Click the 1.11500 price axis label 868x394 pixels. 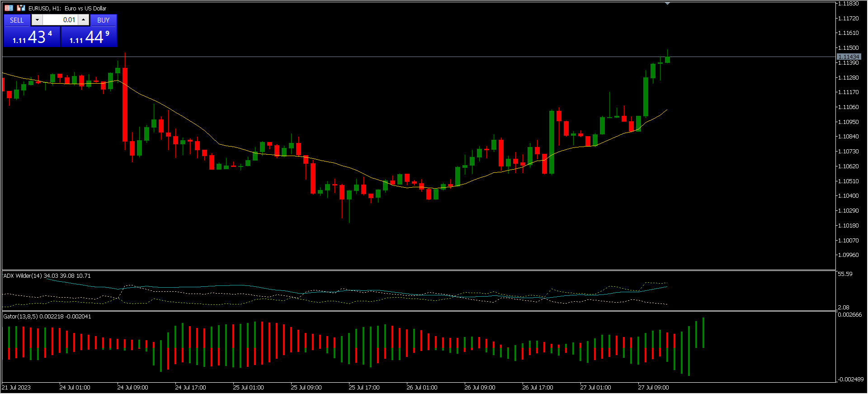click(x=848, y=48)
